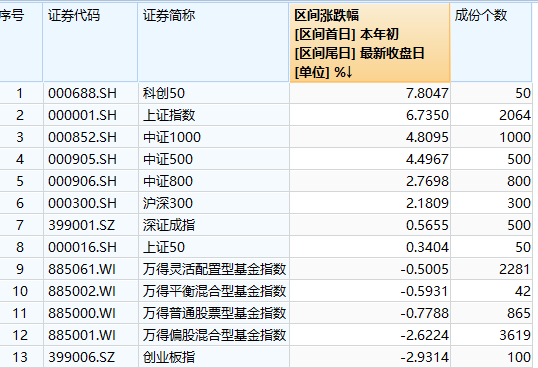Click the value 4.4967
The width and height of the screenshot is (538, 368).
[427, 159]
